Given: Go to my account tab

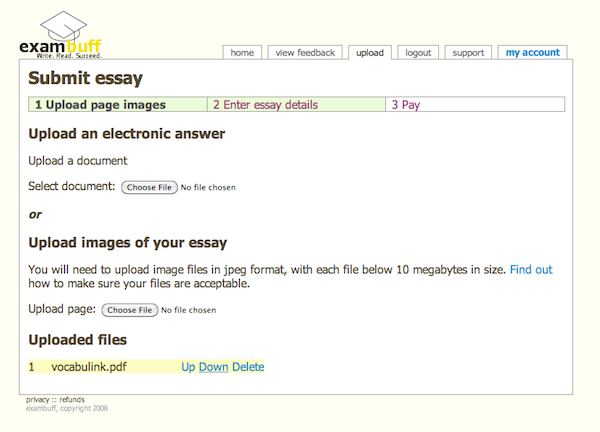Looking at the screenshot, I should (x=532, y=52).
